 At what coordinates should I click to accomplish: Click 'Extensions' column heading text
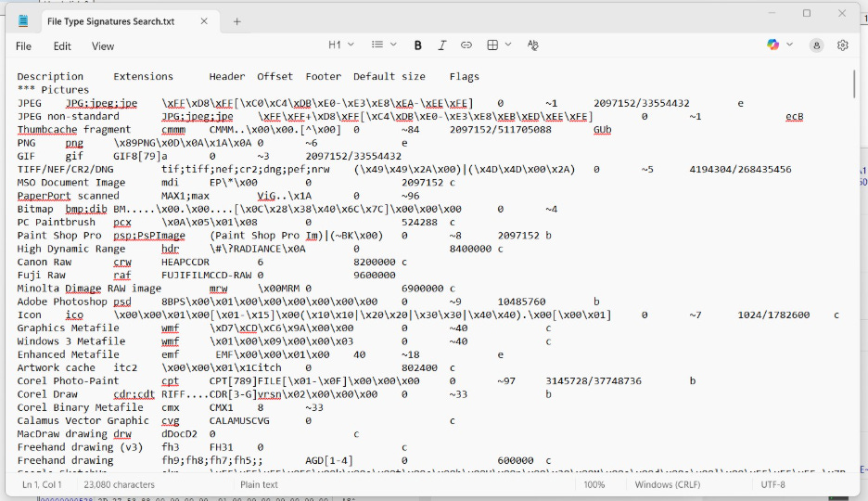[x=144, y=76]
